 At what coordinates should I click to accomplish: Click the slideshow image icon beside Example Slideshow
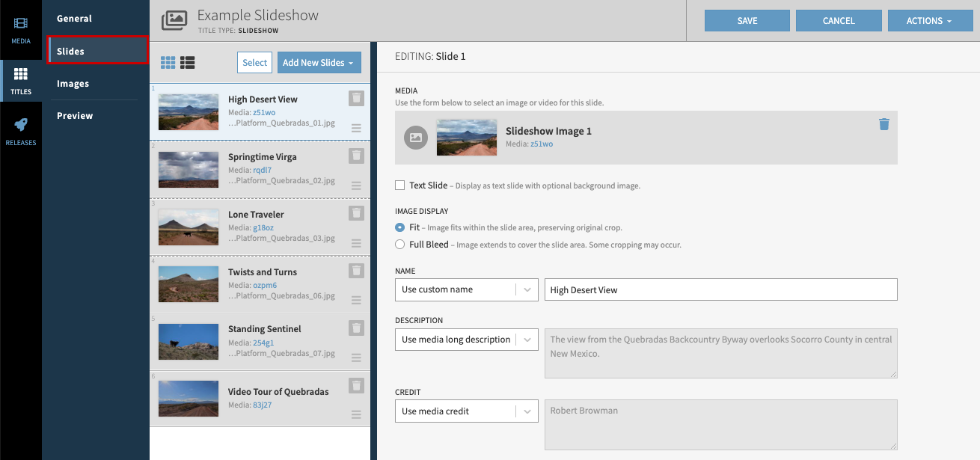(174, 22)
